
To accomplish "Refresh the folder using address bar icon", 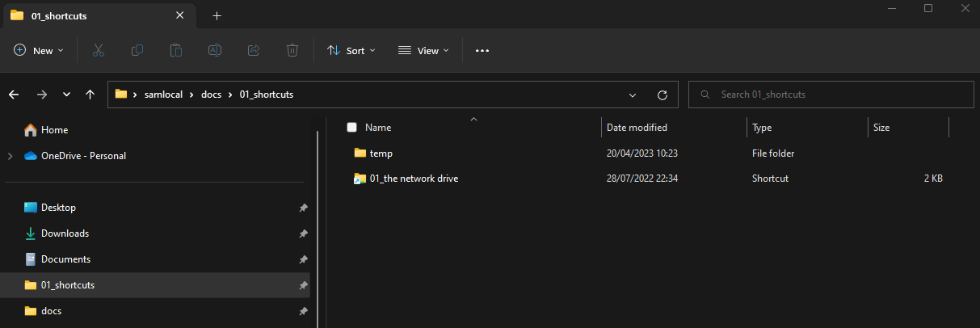I will coord(662,95).
